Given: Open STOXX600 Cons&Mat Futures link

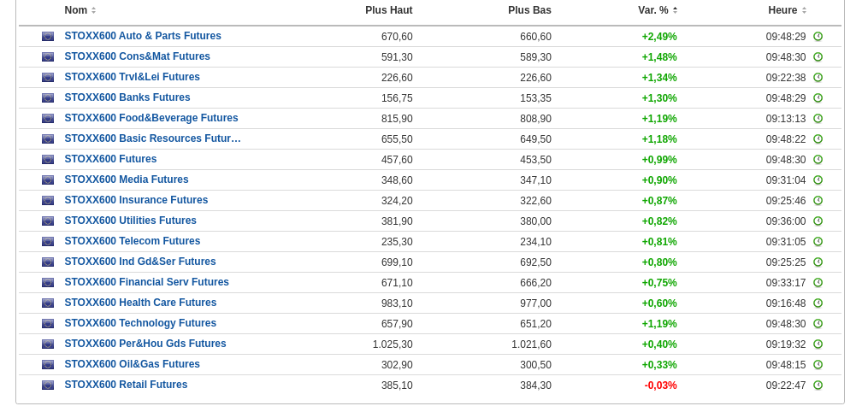Looking at the screenshot, I should (x=137, y=56).
